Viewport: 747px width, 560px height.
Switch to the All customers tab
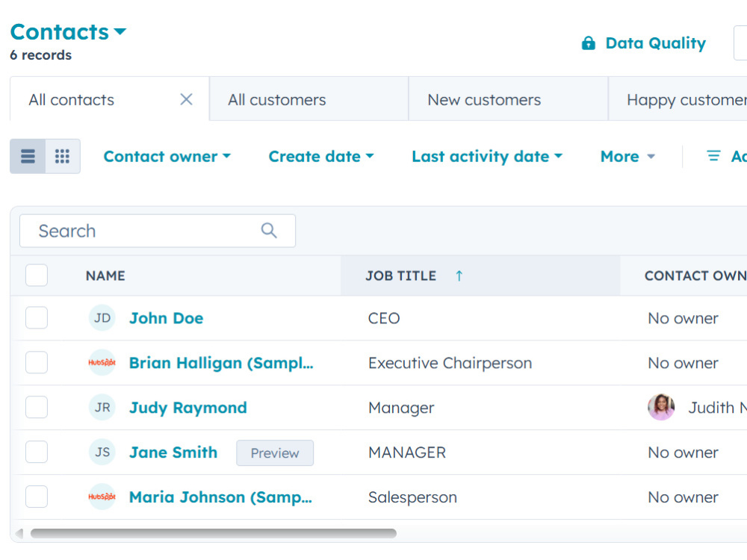click(309, 99)
